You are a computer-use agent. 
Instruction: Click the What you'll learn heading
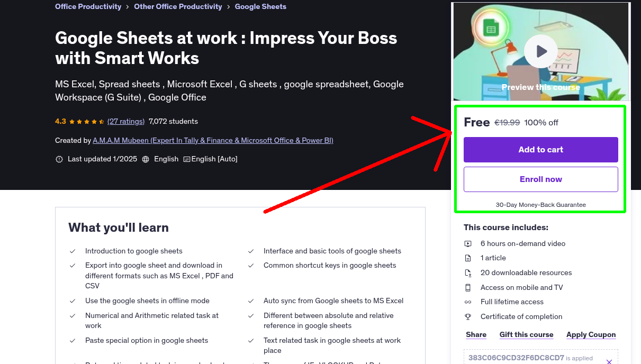[x=119, y=228]
